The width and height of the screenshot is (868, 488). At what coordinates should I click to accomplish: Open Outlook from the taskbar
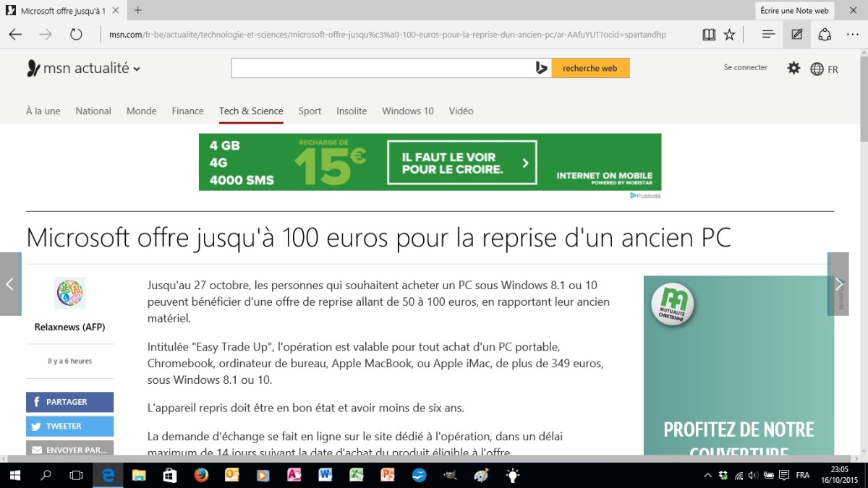coord(232,475)
